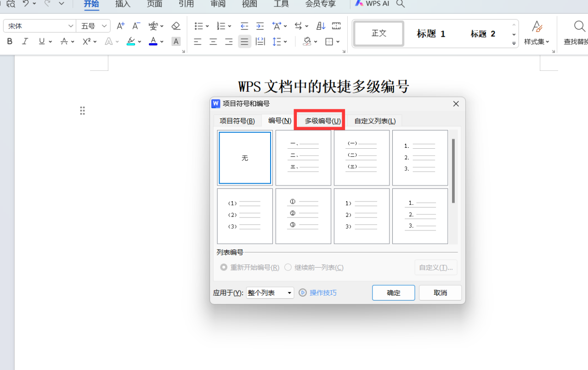Apply underline with the U icon

(x=42, y=41)
